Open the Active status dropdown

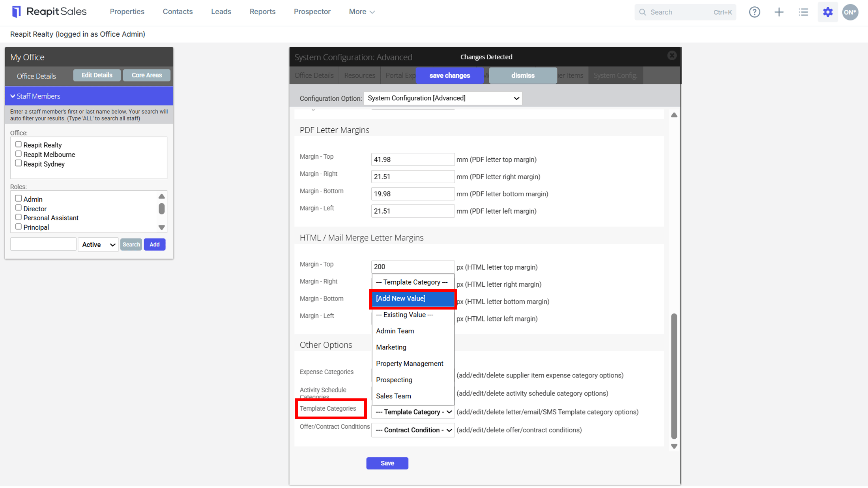tap(98, 245)
